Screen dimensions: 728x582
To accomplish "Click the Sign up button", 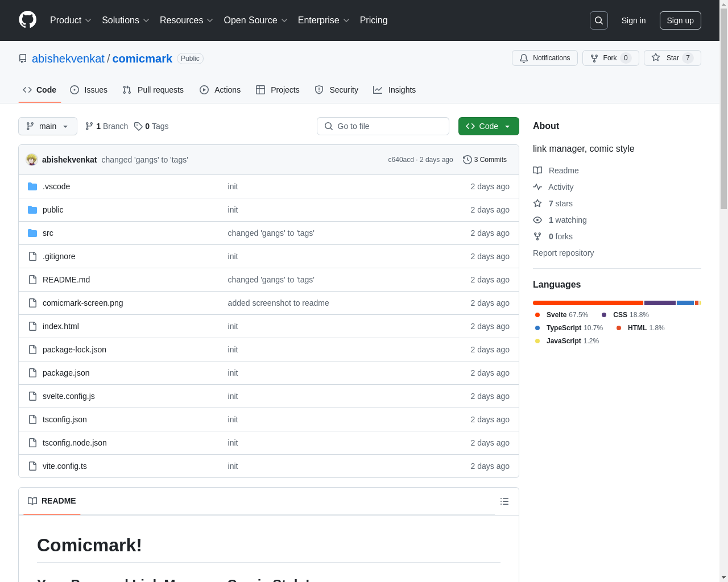I will coord(680,20).
